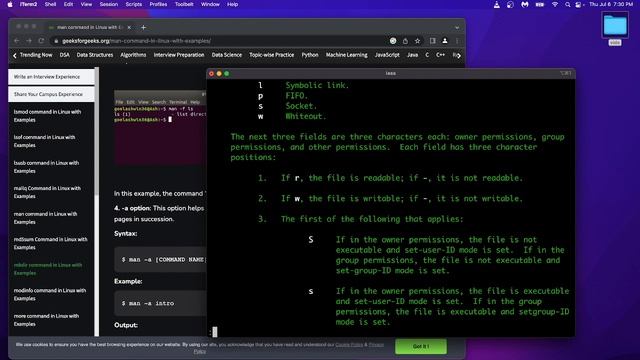Open the Window menu

(210, 4)
